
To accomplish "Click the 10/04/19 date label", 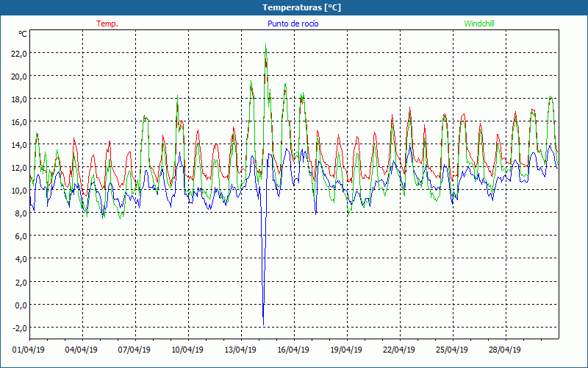I will click(x=187, y=350).
